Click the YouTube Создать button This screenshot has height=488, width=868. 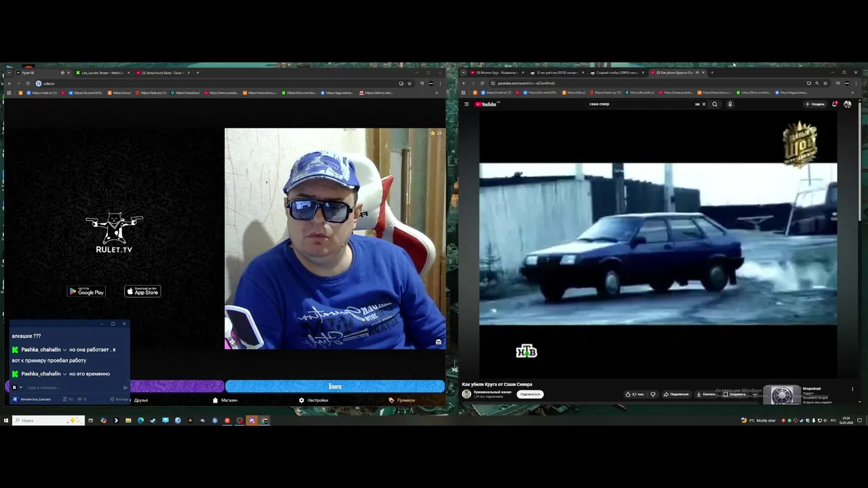coord(815,104)
